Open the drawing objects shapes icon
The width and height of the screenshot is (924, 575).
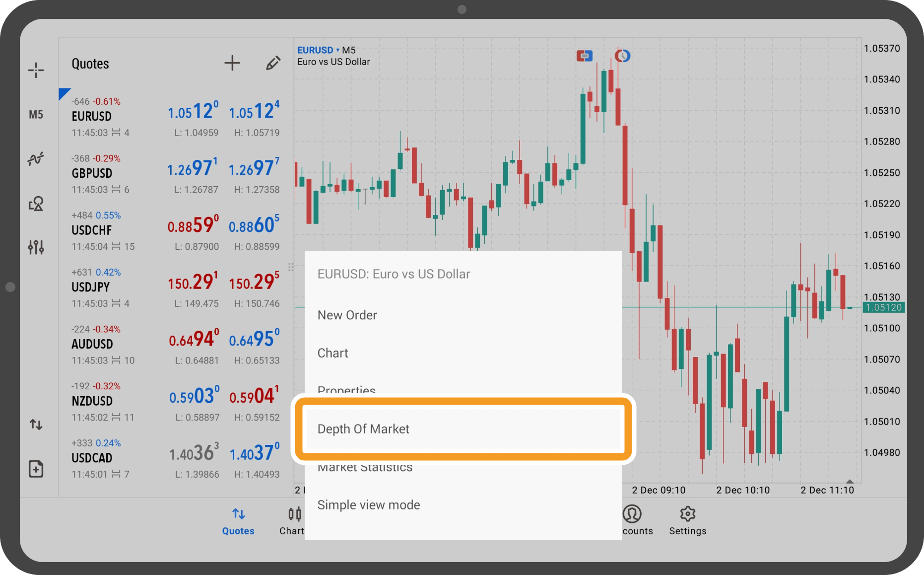(x=36, y=204)
